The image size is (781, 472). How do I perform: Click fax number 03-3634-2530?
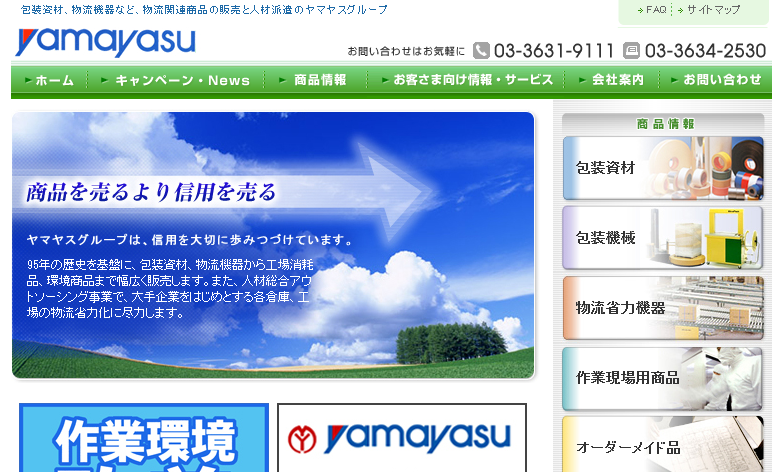coord(705,51)
